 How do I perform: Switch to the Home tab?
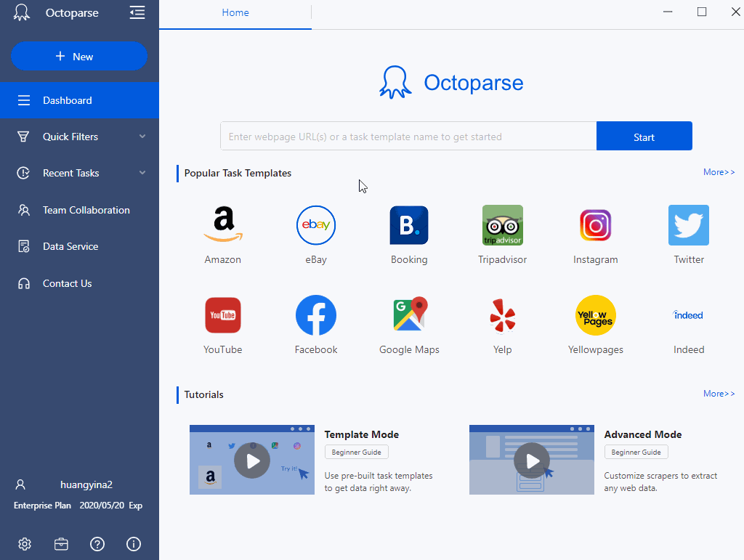click(235, 13)
